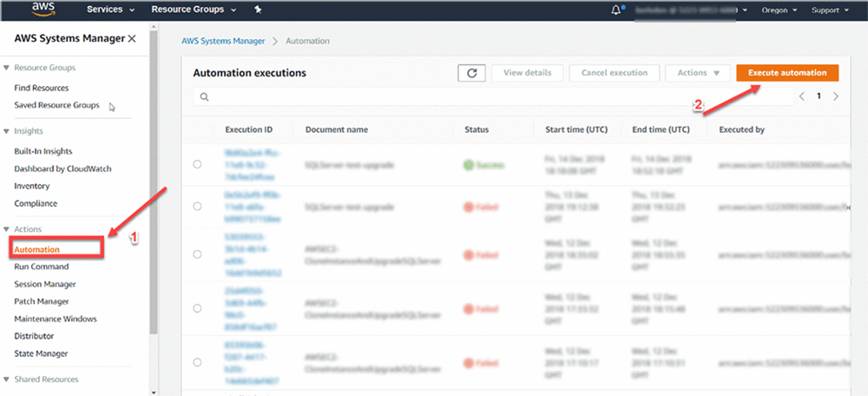Image resolution: width=868 pixels, height=396 pixels.
Task: Open Inventory page
Action: [31, 186]
